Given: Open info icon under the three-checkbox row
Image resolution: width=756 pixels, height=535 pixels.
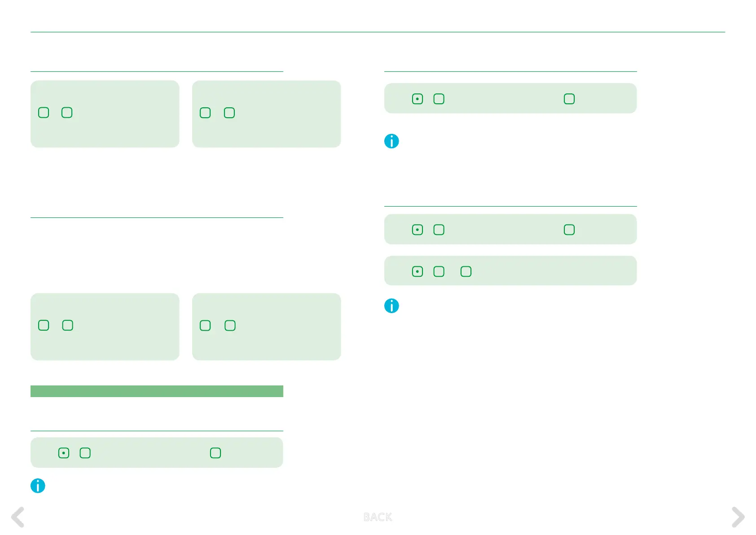Looking at the screenshot, I should click(391, 306).
